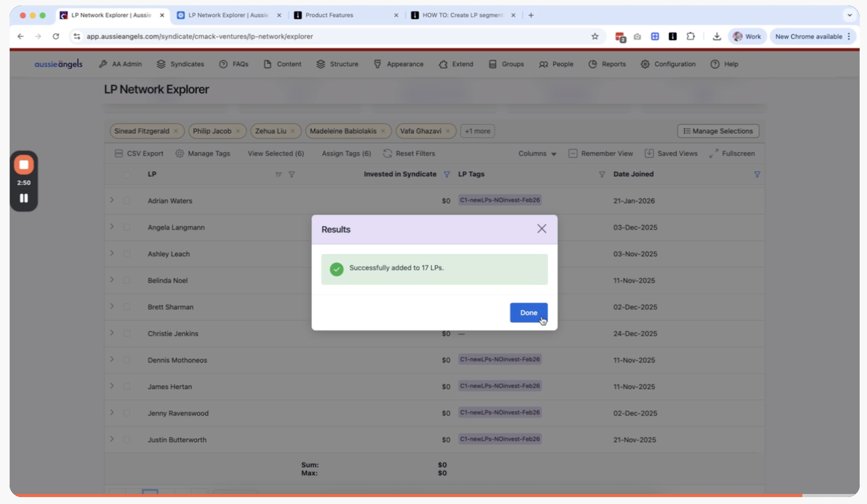Close the Product Features tab
The image size is (867, 504).
(396, 15)
